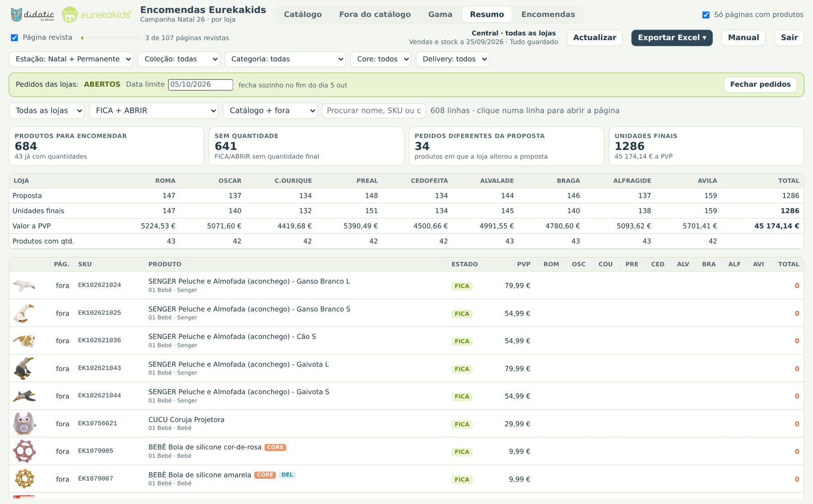813x504 pixels.
Task: Click the Produtos para encomendar card
Action: [x=107, y=146]
